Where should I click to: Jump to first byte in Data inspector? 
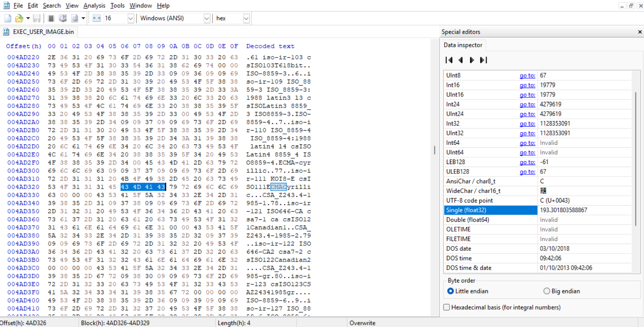tap(449, 60)
